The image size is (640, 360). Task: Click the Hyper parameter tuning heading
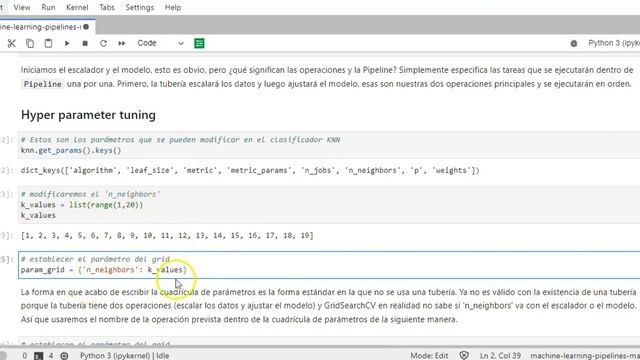[x=88, y=115]
